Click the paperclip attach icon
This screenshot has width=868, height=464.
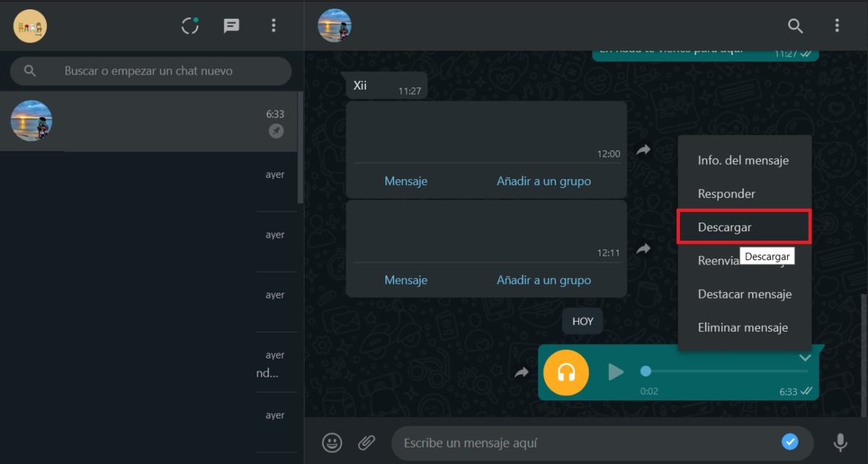pos(367,442)
